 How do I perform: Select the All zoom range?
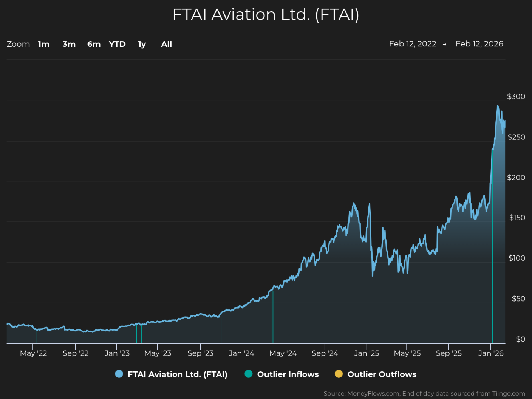pos(167,44)
